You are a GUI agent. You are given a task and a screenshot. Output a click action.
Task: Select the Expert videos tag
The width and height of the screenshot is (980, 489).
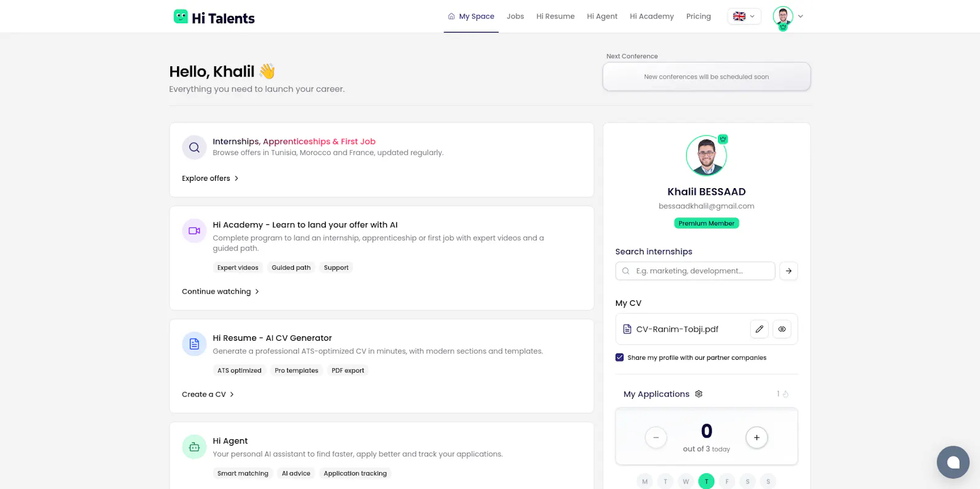238,268
